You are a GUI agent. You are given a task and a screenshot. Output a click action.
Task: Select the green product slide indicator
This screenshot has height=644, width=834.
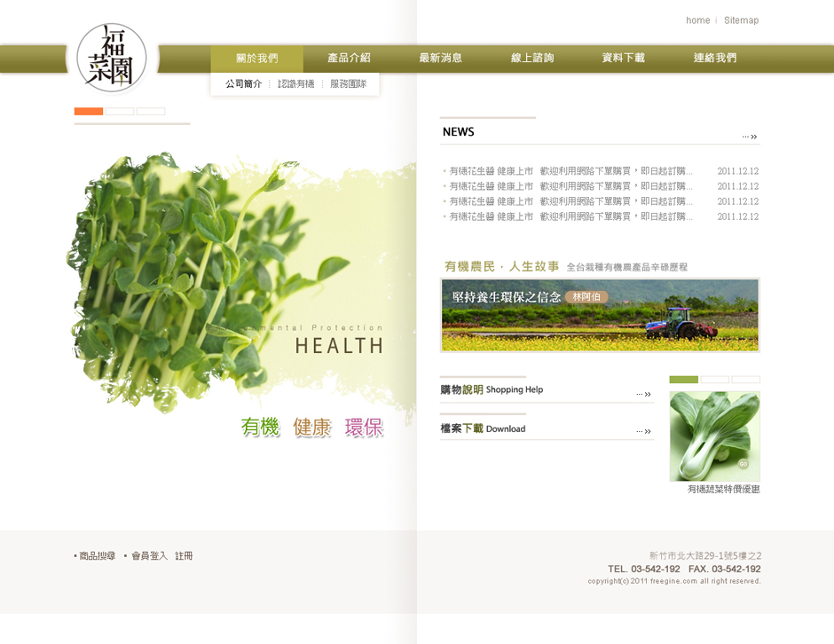pos(684,380)
